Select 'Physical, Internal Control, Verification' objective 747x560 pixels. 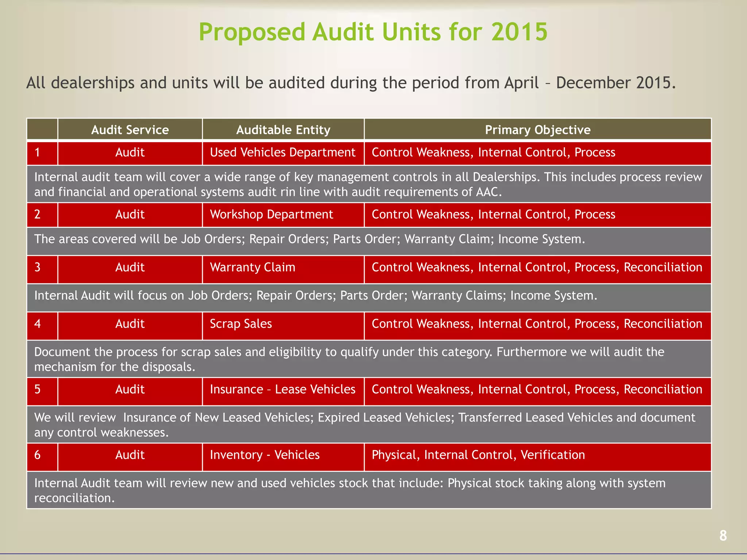538,457
